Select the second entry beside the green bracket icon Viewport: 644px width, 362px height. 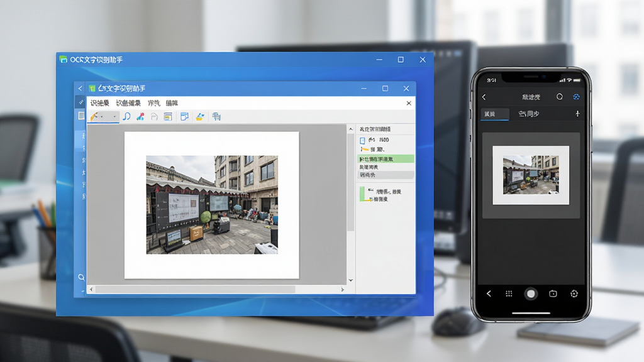pyautogui.click(x=378, y=199)
